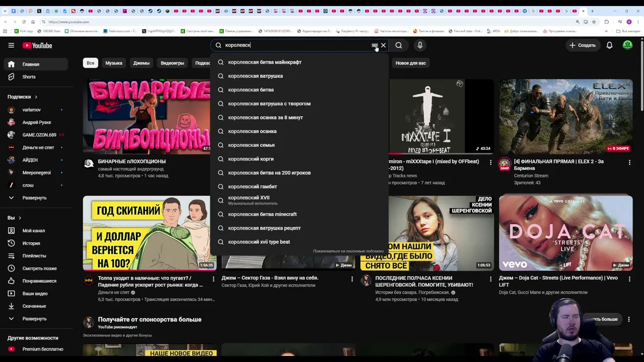644x362 pixels.
Task: Start voice search with the microphone
Action: [x=420, y=45]
